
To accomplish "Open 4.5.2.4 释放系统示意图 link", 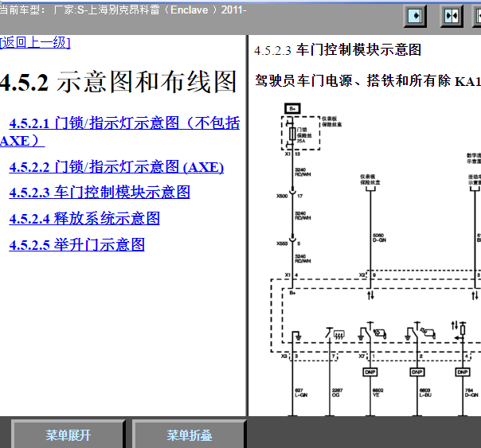I will pyautogui.click(x=84, y=219).
